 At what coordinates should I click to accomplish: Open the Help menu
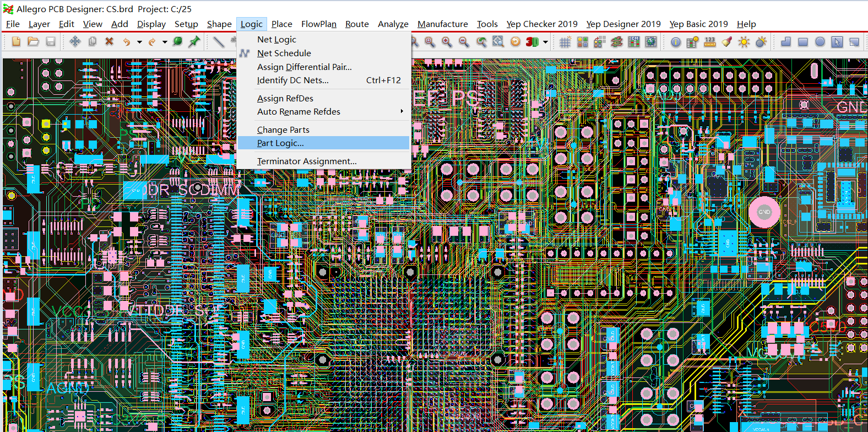coord(746,24)
